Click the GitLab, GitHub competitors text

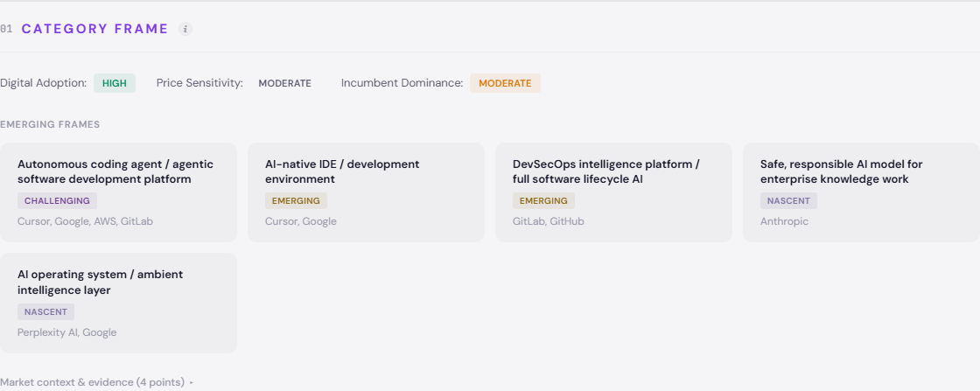tap(548, 221)
